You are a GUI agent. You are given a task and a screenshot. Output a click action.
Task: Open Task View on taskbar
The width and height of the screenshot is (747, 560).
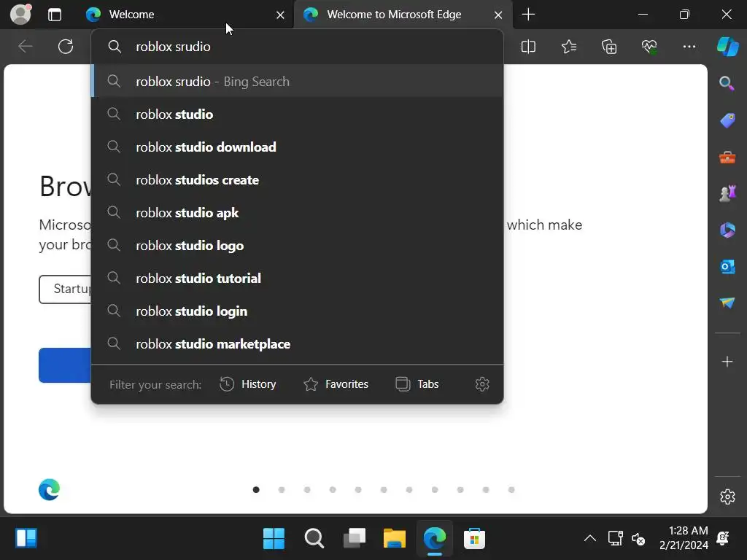(355, 539)
